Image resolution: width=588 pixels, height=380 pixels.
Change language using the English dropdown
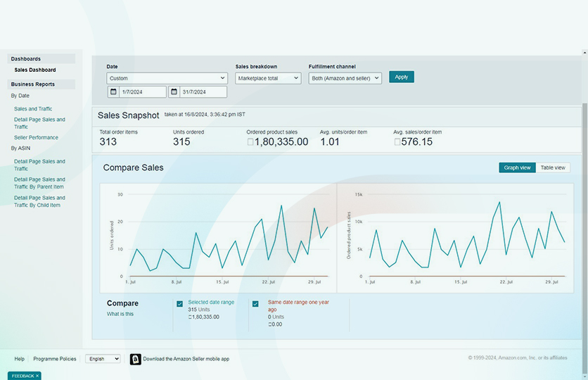(103, 359)
